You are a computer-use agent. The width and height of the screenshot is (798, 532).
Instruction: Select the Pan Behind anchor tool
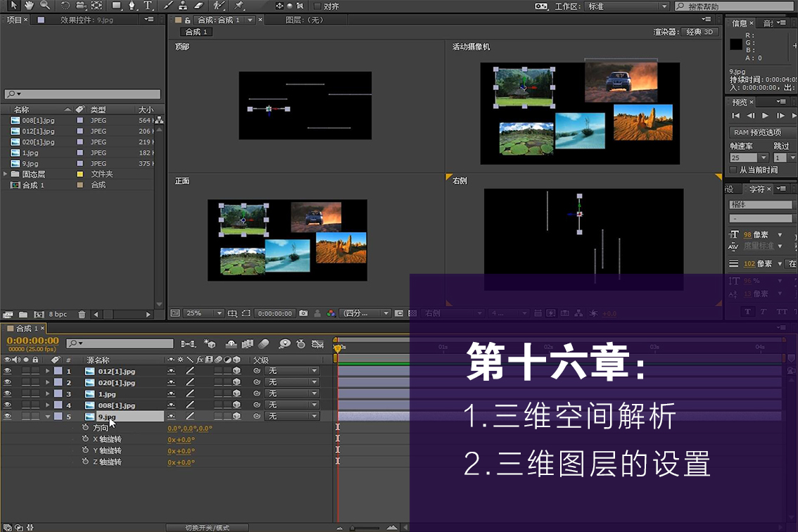pyautogui.click(x=96, y=6)
